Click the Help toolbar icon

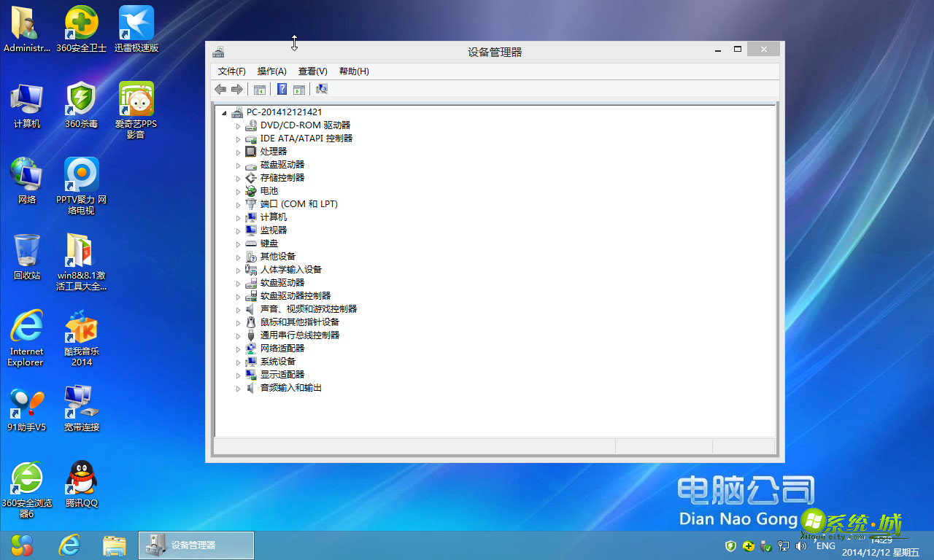pyautogui.click(x=282, y=89)
